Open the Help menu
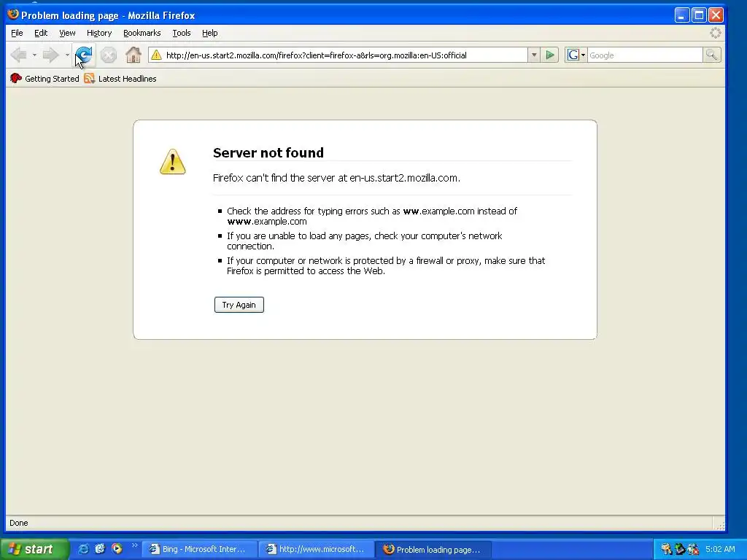Viewport: 747px width, 560px height. click(209, 33)
